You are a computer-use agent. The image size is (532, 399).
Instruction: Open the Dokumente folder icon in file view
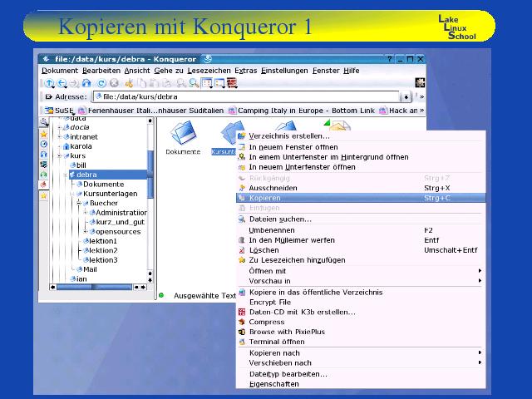point(183,134)
